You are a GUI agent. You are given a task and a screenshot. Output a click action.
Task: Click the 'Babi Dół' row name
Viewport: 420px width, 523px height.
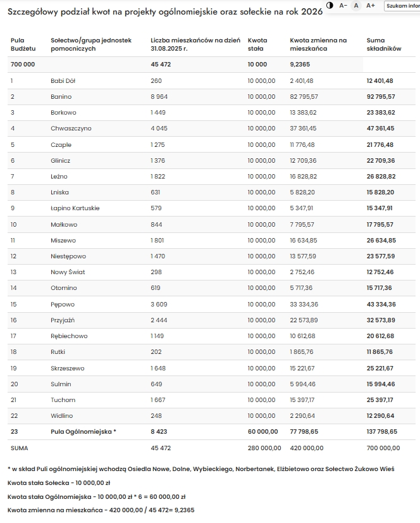pos(63,80)
